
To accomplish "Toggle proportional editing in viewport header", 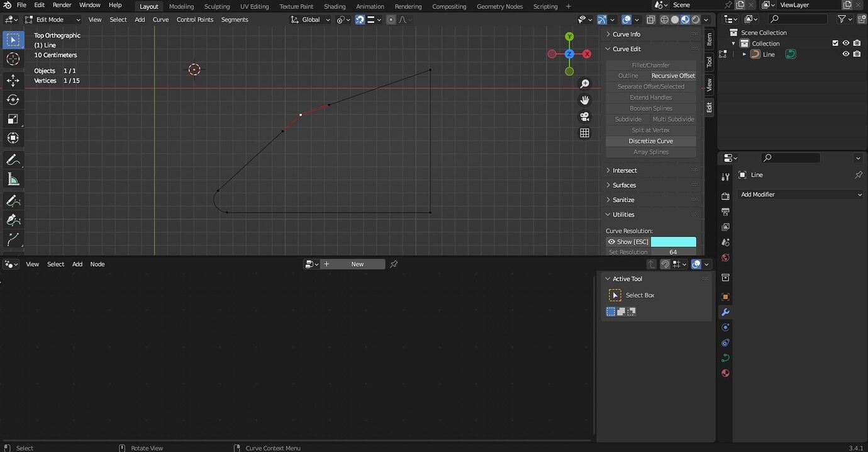I will [391, 20].
